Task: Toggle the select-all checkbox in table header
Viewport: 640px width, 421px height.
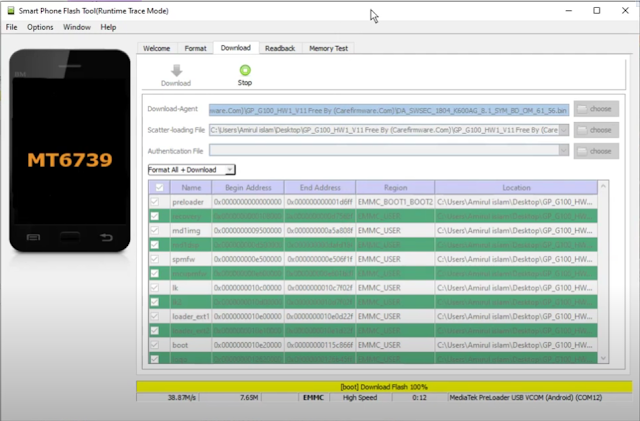Action: tap(159, 187)
